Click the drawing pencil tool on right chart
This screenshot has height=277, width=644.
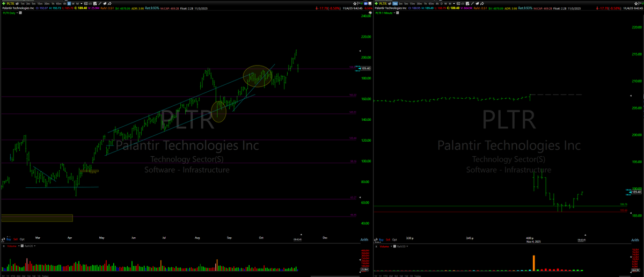pyautogui.click(x=472, y=3)
